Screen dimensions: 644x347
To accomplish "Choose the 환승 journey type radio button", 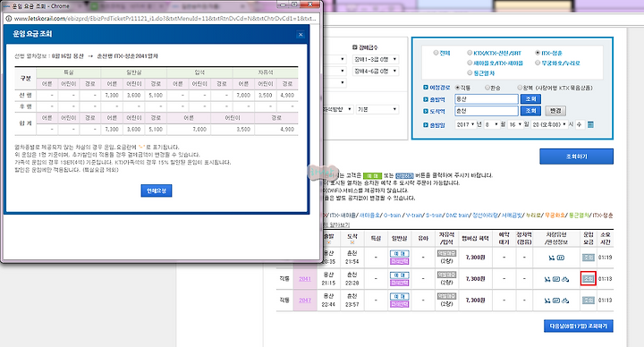I will 487,88.
